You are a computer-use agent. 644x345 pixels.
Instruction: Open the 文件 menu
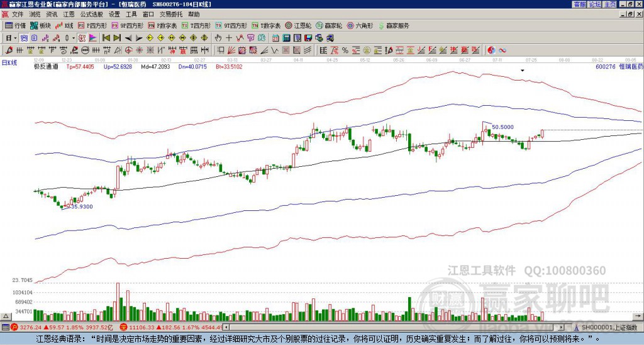tap(17, 14)
